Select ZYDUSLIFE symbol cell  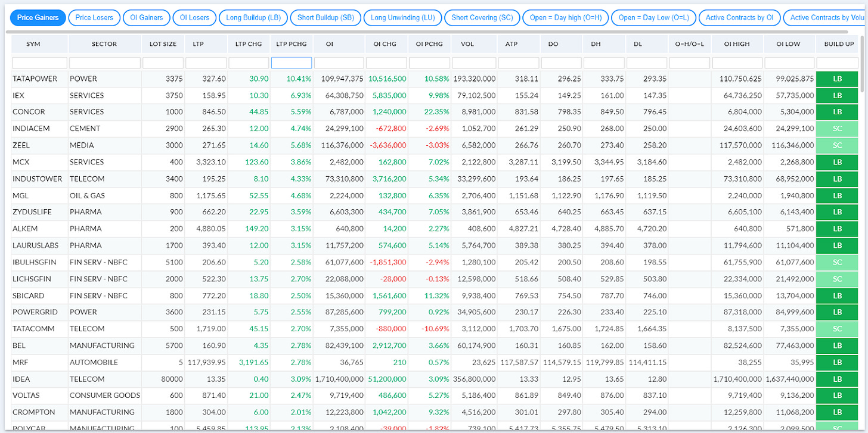tap(39, 212)
